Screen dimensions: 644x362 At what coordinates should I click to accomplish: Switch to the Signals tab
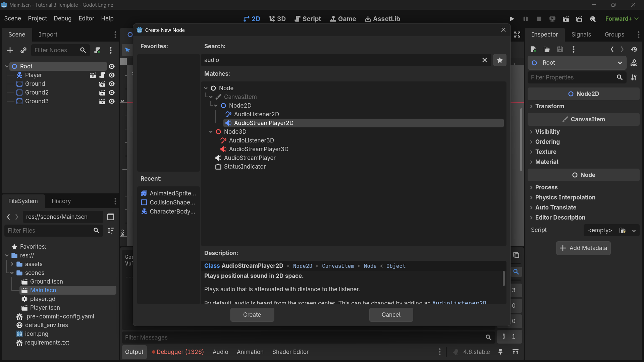click(581, 35)
